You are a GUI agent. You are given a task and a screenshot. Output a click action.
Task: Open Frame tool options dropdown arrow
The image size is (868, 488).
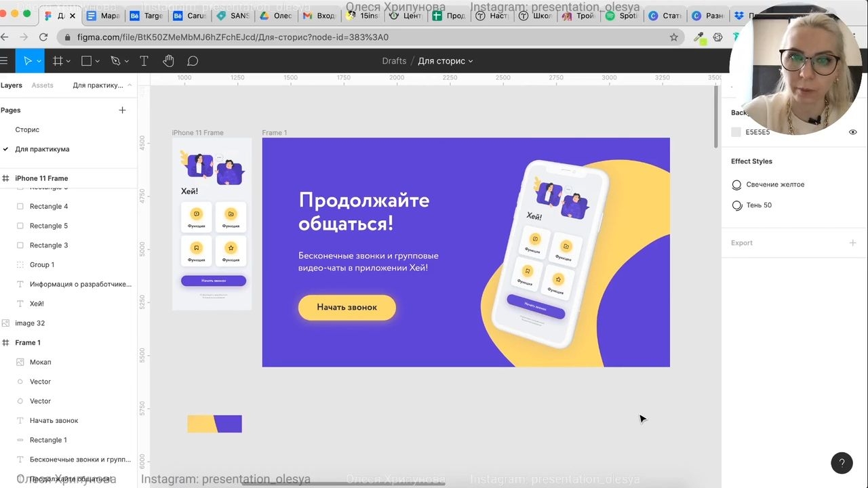(68, 61)
